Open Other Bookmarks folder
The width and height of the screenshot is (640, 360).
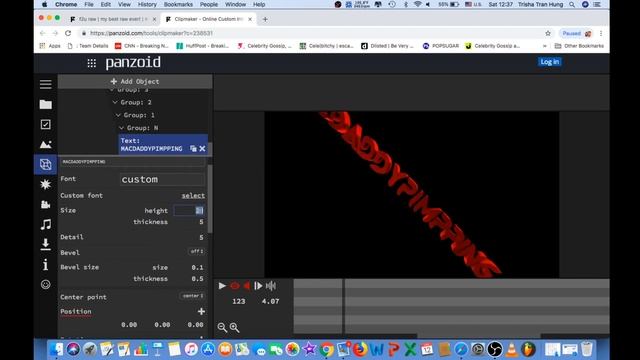(579, 46)
